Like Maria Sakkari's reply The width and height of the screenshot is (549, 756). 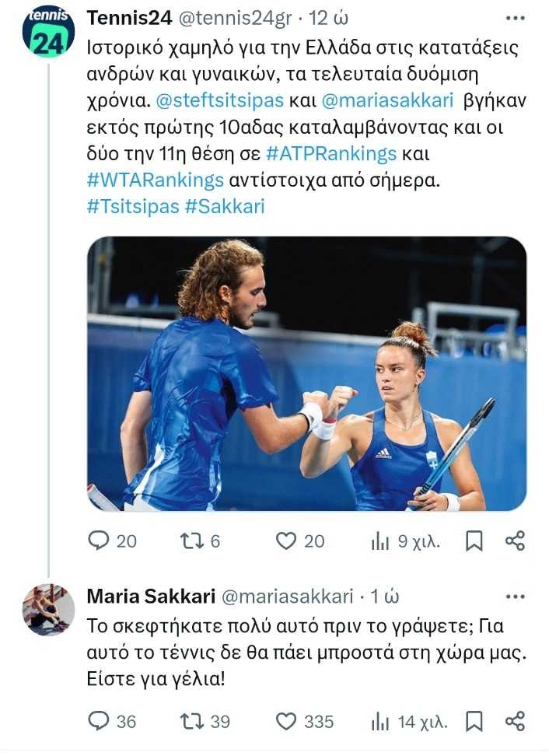[288, 722]
